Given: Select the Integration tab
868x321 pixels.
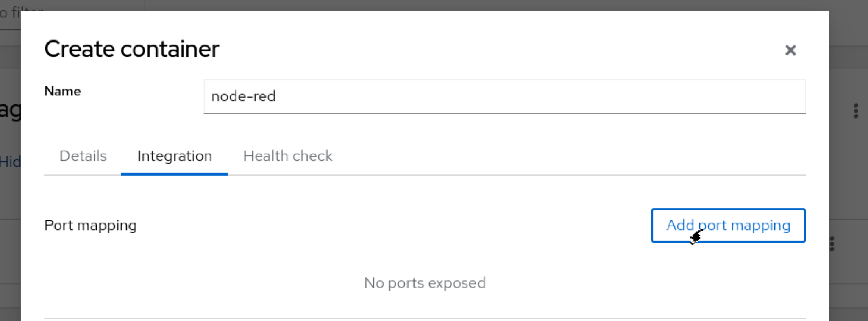Looking at the screenshot, I should point(174,156).
